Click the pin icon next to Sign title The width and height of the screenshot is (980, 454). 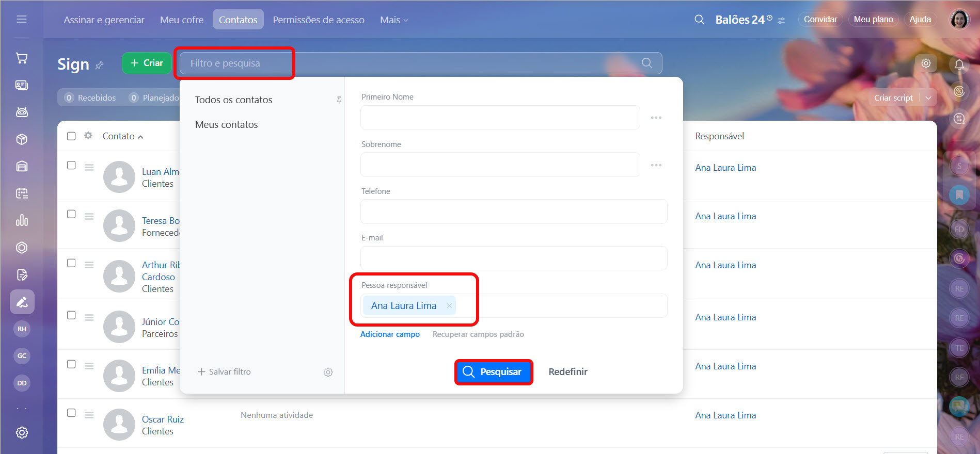click(100, 65)
